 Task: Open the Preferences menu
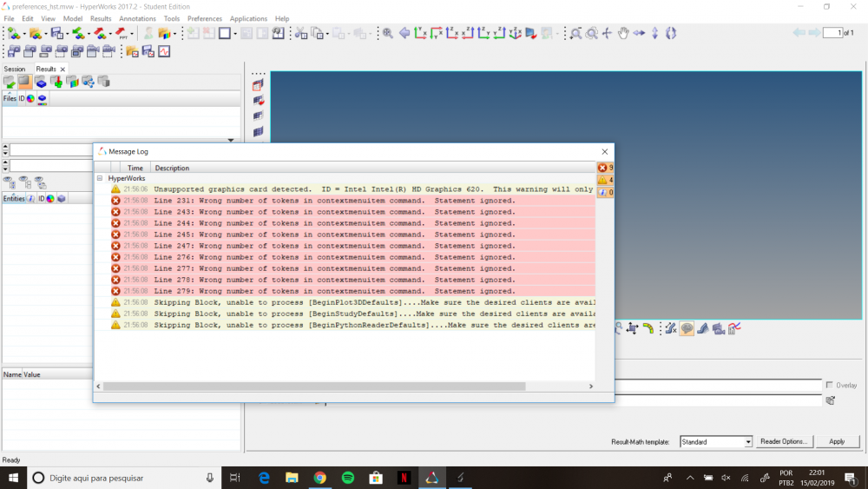(x=204, y=18)
